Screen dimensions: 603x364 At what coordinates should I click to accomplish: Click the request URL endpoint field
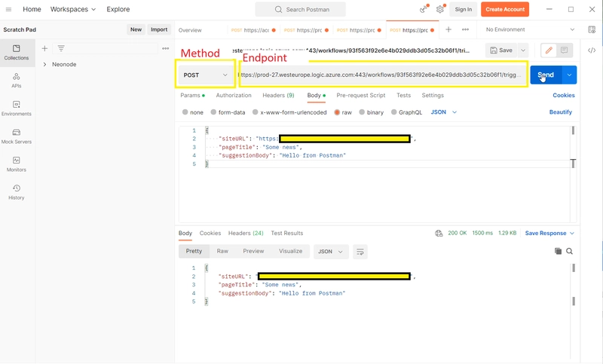381,75
